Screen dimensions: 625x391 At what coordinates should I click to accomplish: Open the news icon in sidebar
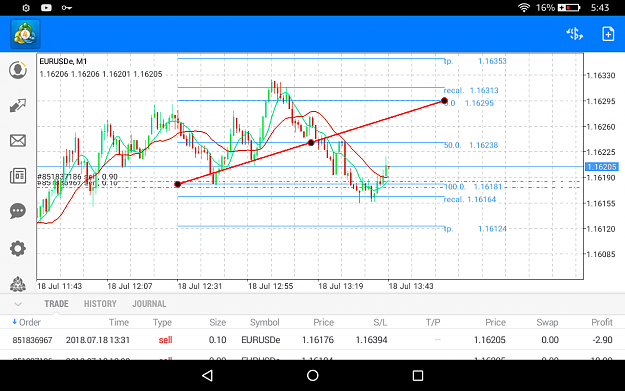point(18,176)
